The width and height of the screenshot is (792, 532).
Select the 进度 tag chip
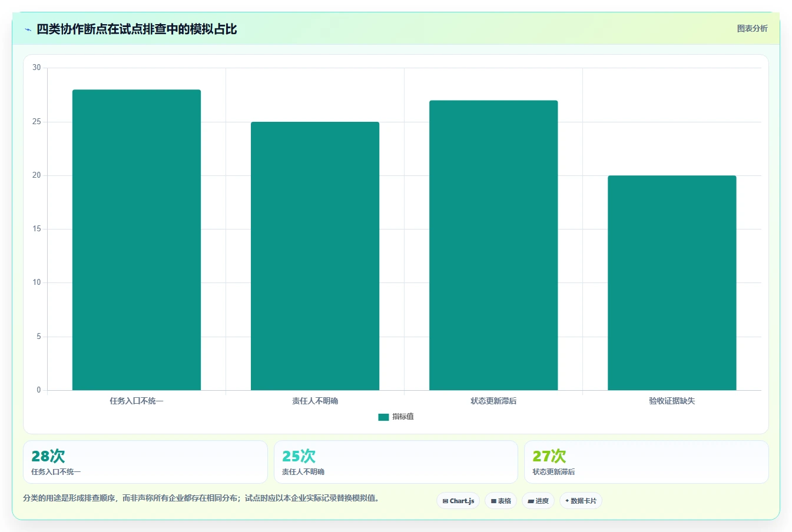tap(538, 501)
